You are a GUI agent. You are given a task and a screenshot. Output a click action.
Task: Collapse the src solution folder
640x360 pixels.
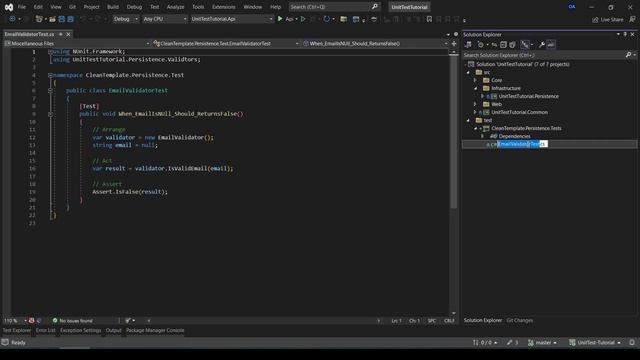[x=468, y=72]
